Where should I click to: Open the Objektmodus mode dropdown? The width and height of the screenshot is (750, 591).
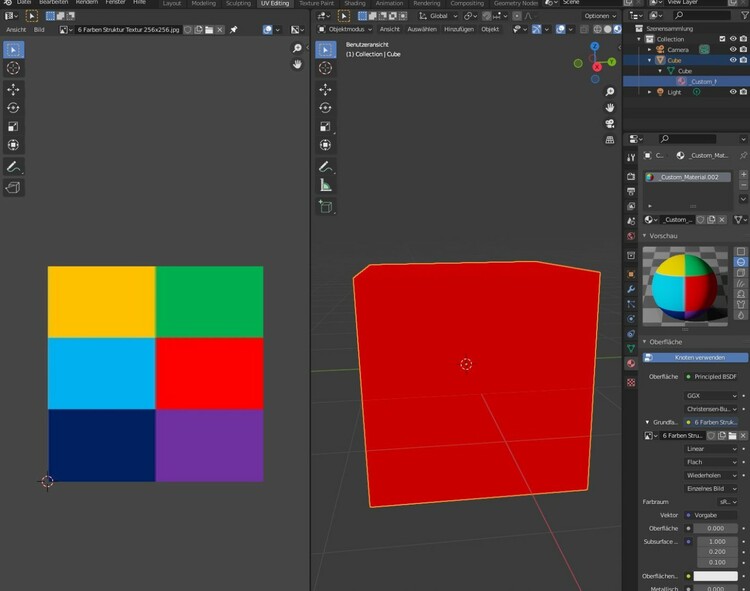347,29
